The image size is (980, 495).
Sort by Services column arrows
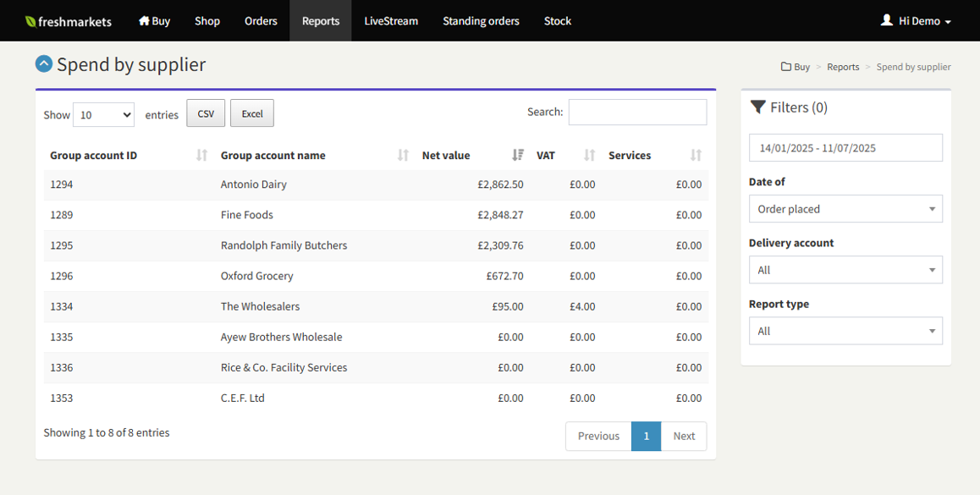point(696,155)
